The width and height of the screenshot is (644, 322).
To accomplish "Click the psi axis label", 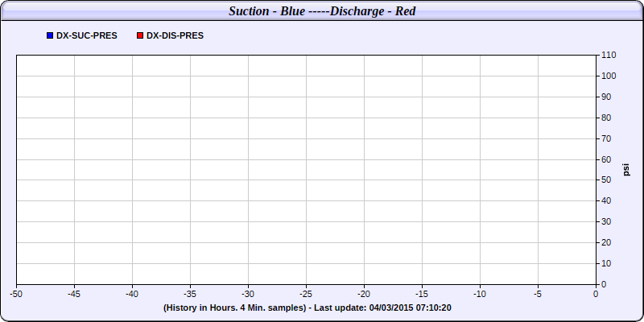I will [x=626, y=170].
